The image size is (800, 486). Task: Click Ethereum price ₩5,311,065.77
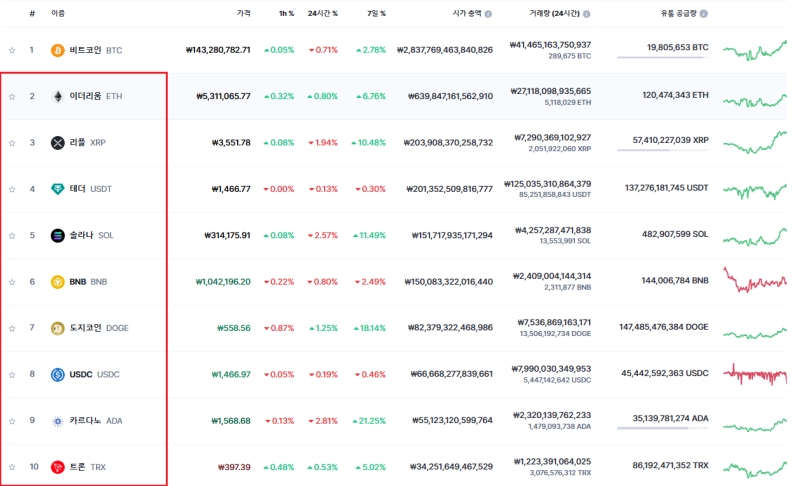(223, 96)
